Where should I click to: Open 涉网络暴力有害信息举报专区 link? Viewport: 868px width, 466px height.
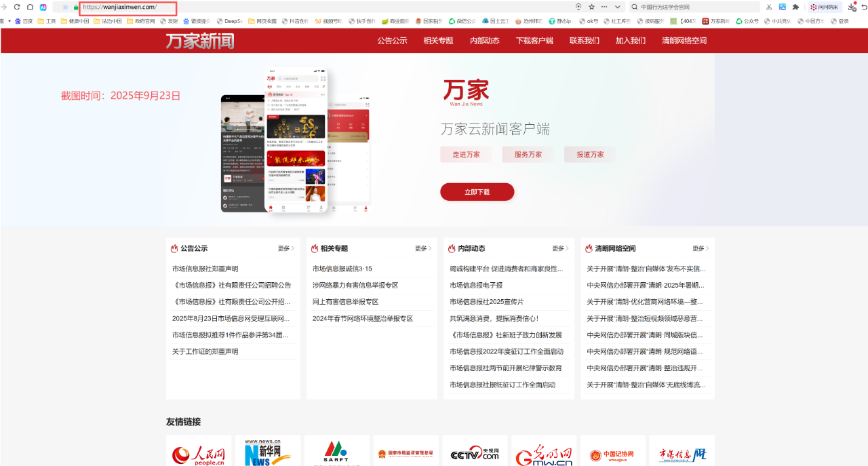click(x=355, y=285)
